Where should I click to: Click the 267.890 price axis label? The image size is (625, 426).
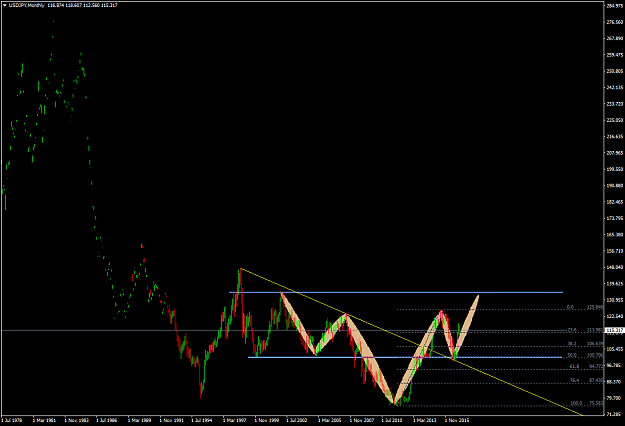click(x=615, y=39)
